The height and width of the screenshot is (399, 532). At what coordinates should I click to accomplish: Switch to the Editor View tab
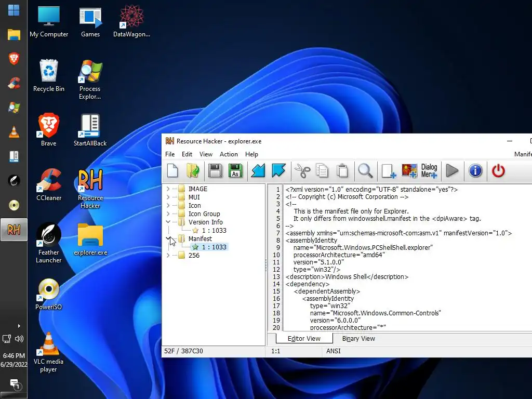coord(304,339)
